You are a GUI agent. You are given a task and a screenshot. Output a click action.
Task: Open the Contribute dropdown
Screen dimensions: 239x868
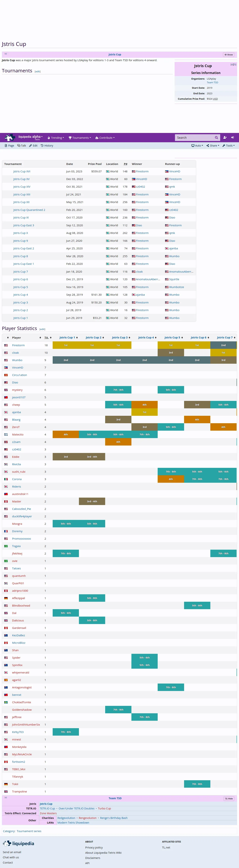pyautogui.click(x=105, y=138)
